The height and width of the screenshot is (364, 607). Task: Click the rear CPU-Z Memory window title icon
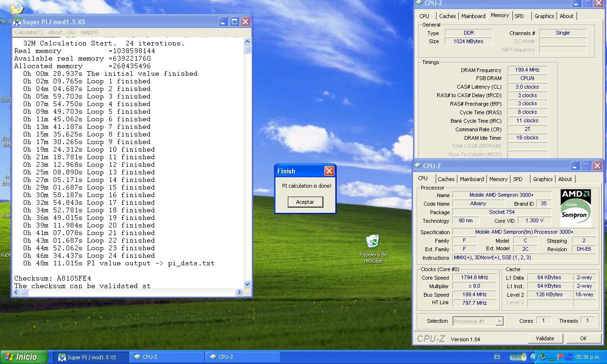coord(419,3)
